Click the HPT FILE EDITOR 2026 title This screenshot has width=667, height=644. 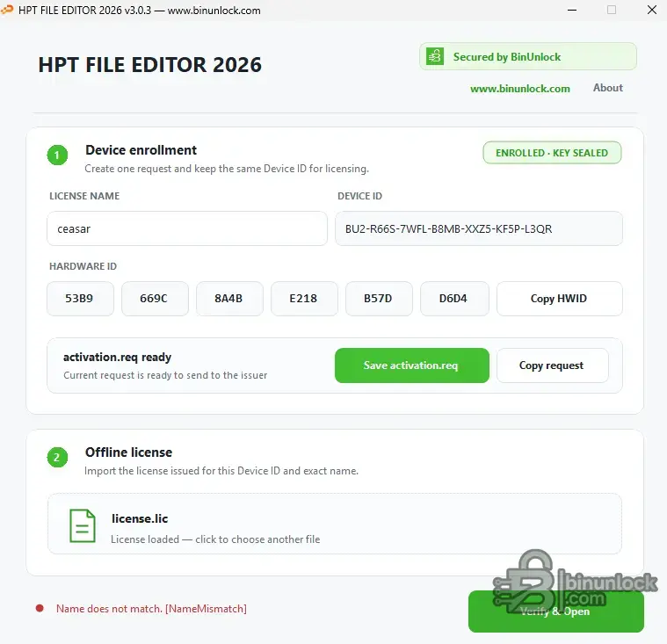coord(149,65)
